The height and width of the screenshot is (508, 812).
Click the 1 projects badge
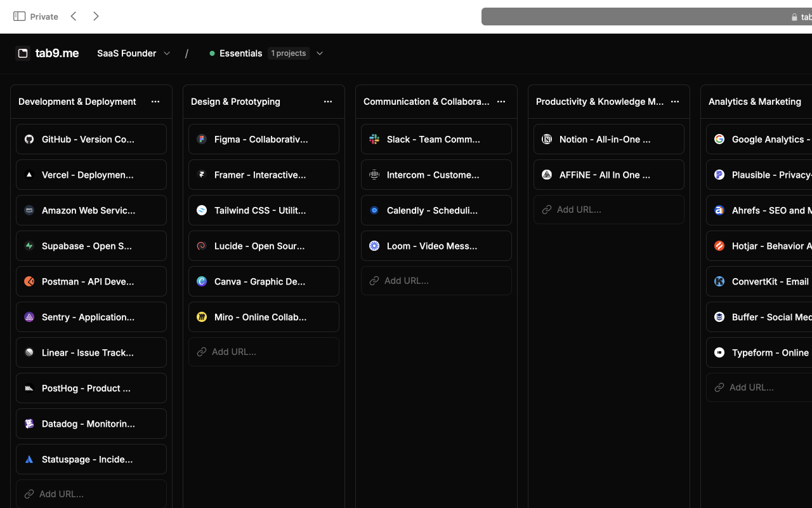point(289,53)
